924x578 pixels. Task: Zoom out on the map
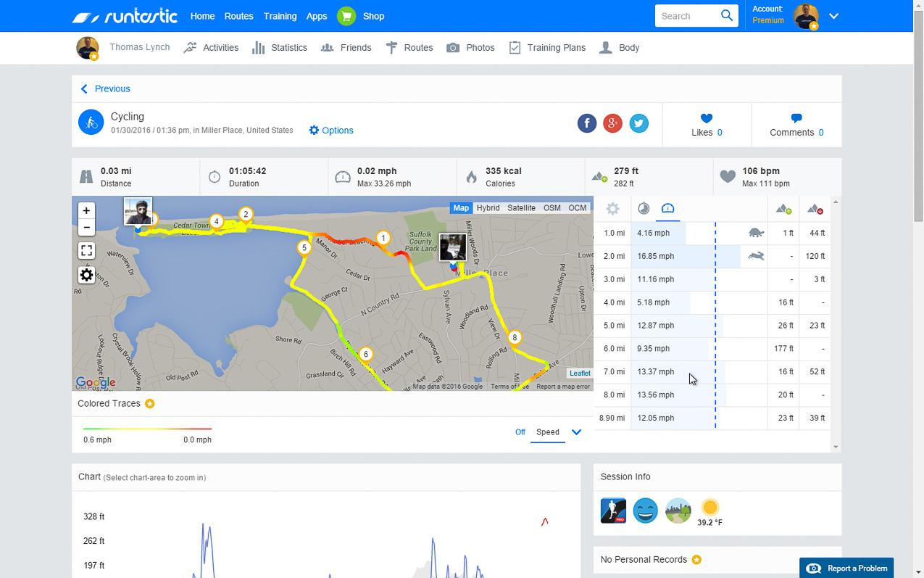[86, 227]
